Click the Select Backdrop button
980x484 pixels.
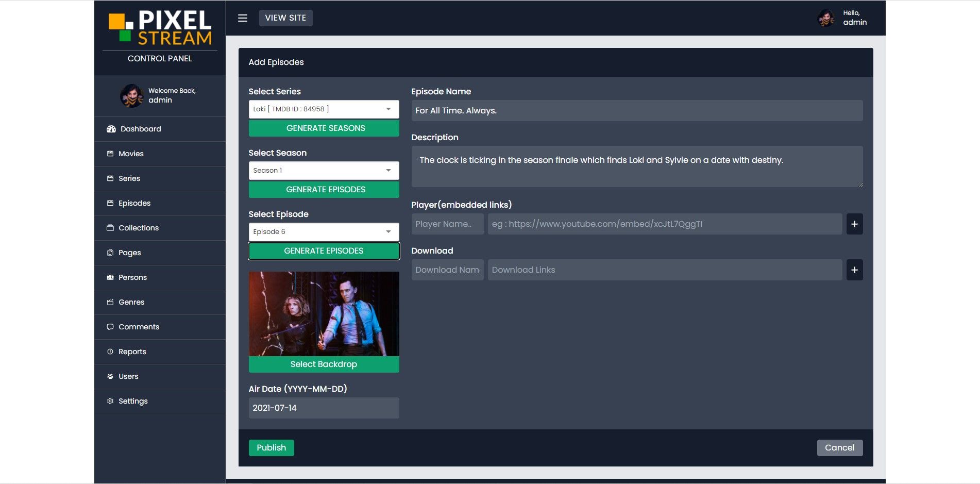[324, 364]
